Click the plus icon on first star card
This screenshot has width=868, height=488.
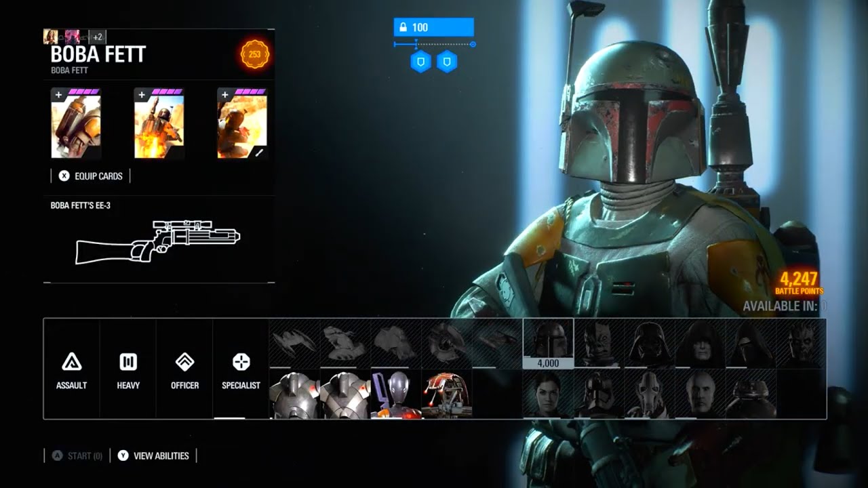pos(58,94)
